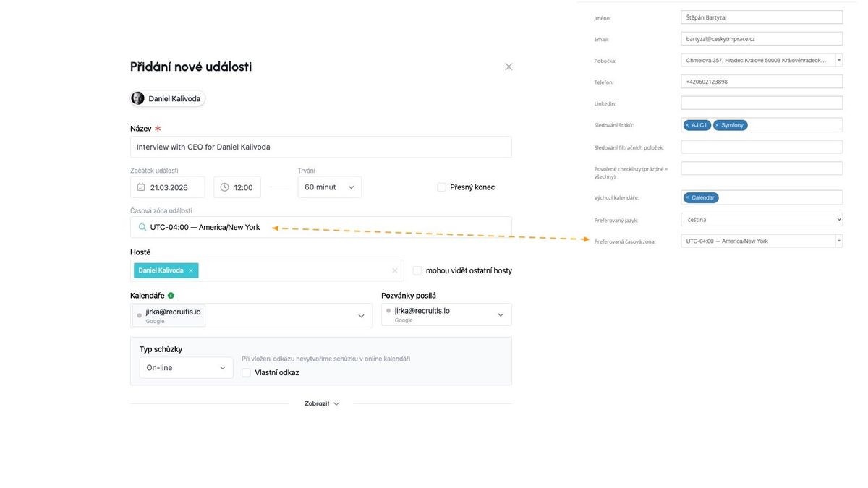Viewport: 868px width, 488px height.
Task: Click the timezone search magnifier icon
Action: (142, 227)
